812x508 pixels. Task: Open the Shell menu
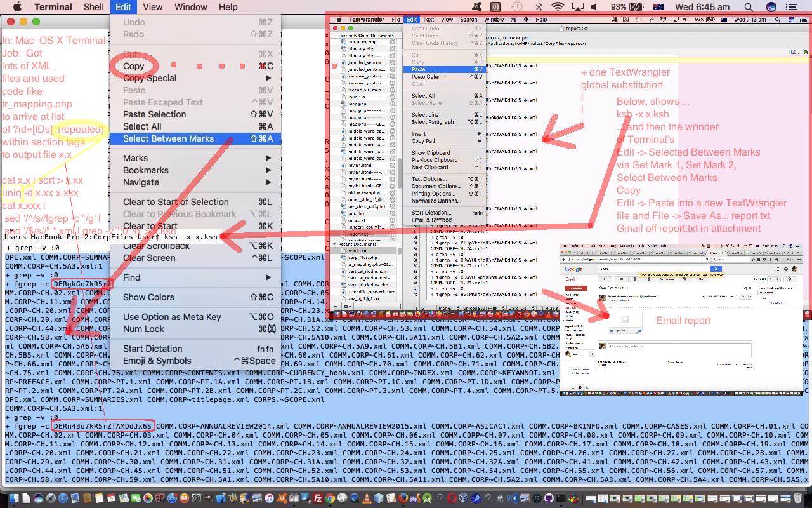click(x=94, y=7)
